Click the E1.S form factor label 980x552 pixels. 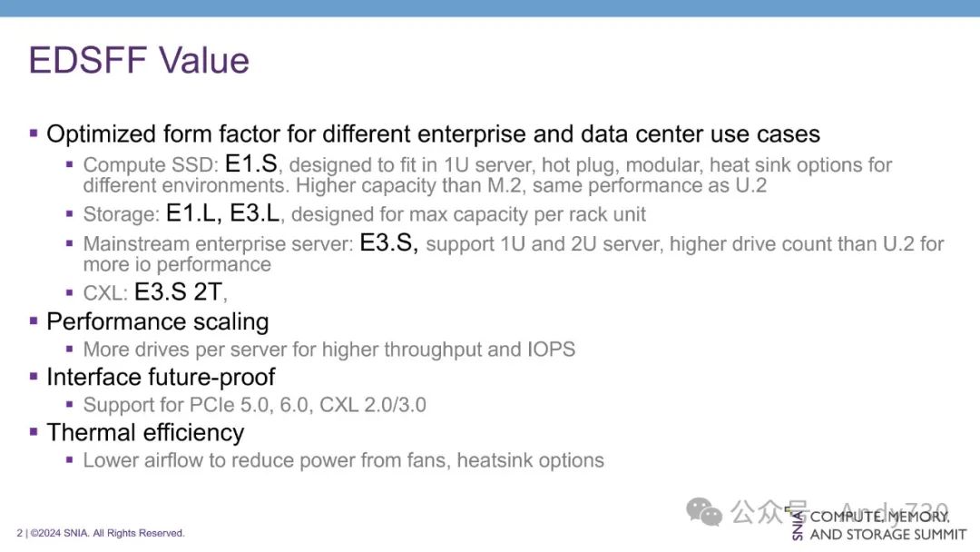(x=251, y=164)
